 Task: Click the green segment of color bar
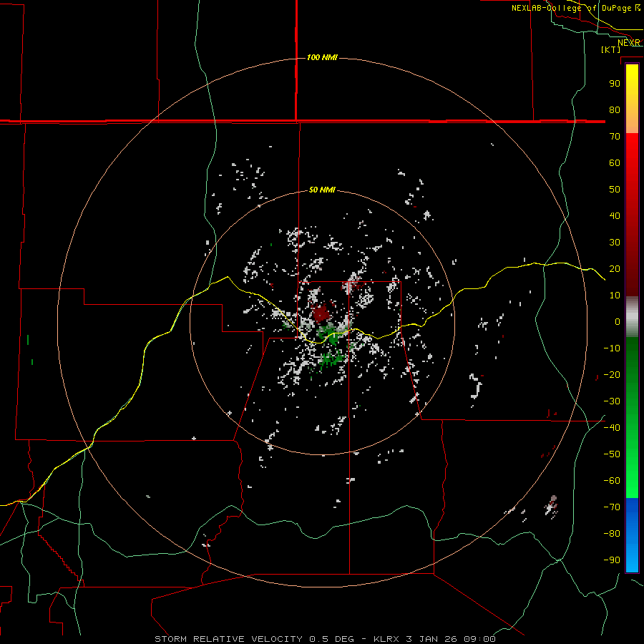click(x=632, y=417)
